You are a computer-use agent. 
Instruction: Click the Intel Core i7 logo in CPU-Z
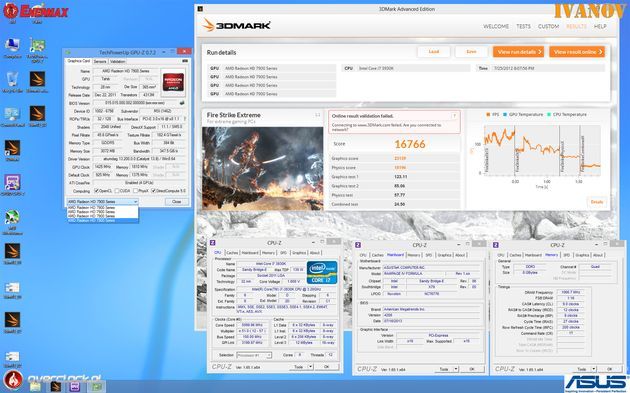322,272
